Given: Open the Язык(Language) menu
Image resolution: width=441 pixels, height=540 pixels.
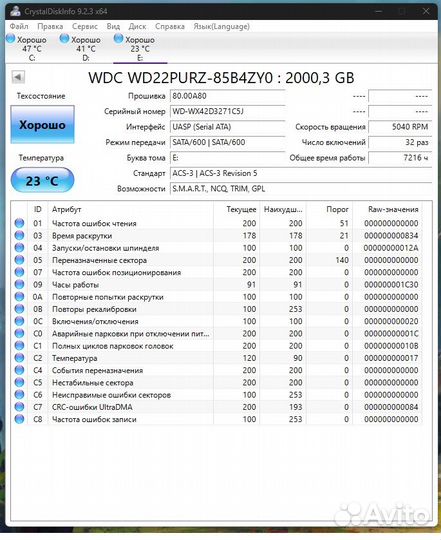Looking at the screenshot, I should (221, 26).
